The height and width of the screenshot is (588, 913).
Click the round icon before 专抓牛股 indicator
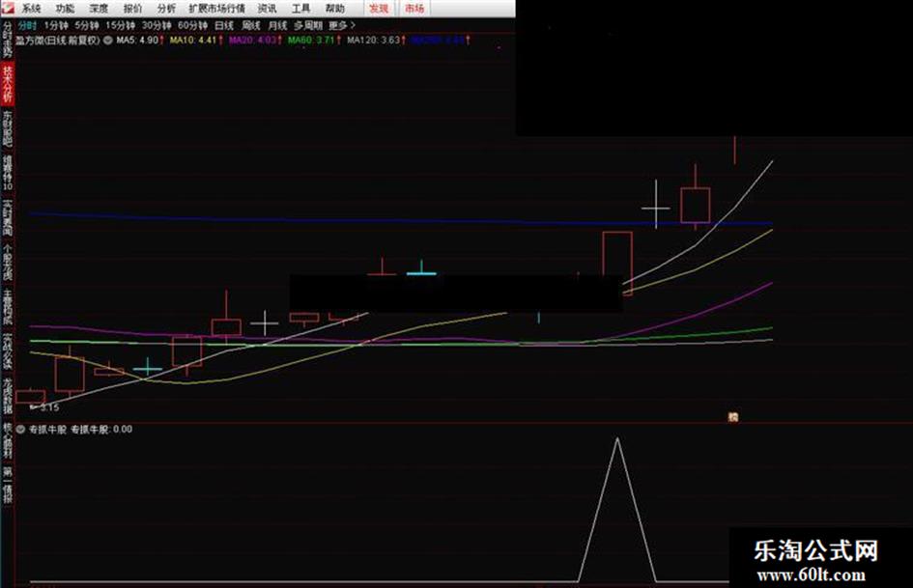(x=21, y=430)
